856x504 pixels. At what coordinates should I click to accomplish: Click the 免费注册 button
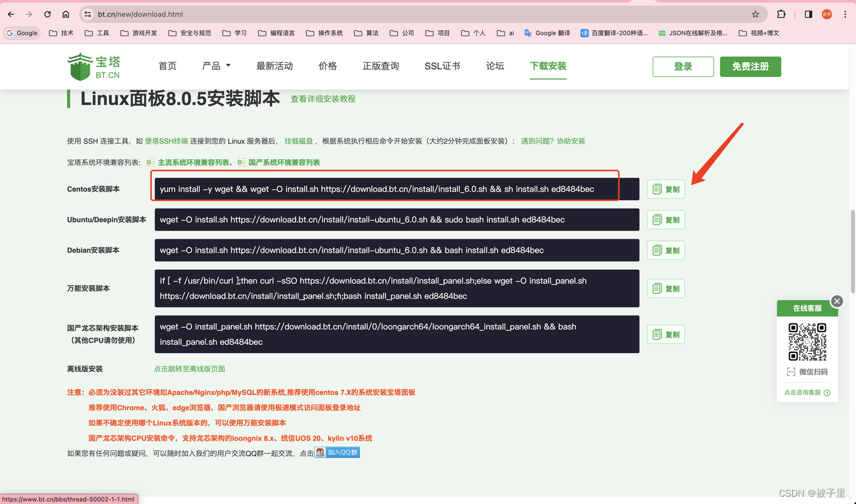click(x=750, y=66)
